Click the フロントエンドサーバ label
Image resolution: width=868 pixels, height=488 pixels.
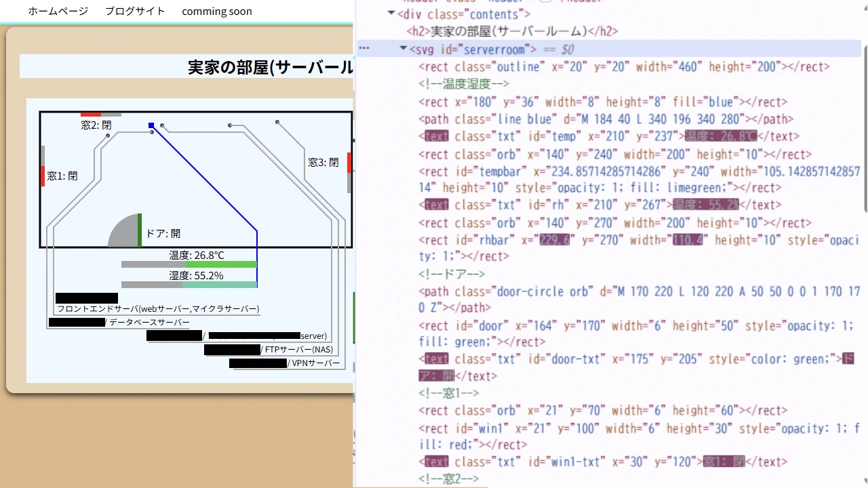(158, 309)
